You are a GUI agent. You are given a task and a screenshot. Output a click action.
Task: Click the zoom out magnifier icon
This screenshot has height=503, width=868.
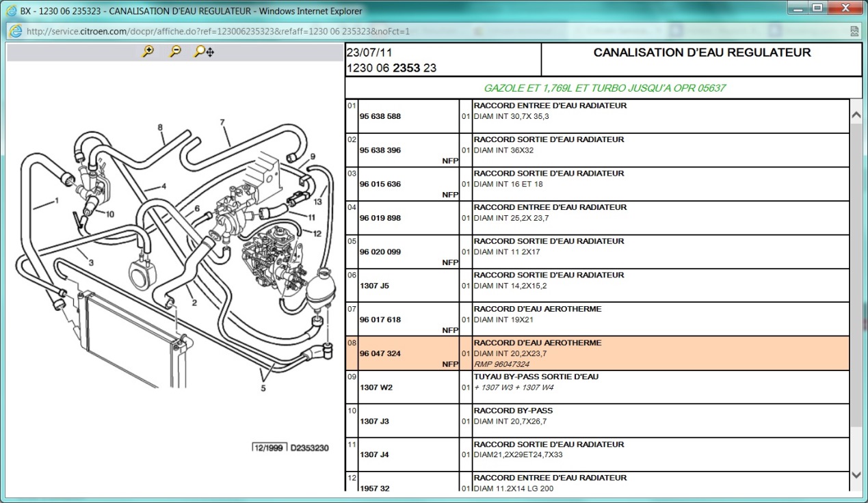(x=175, y=52)
